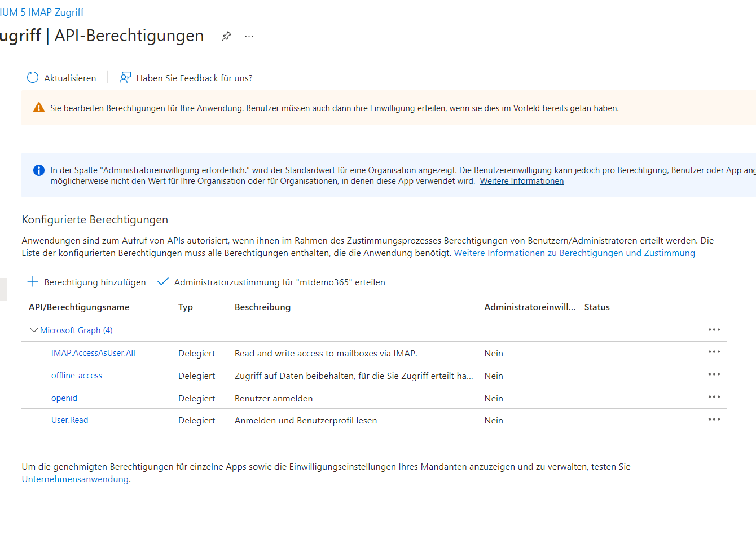Collapse the Microsoft Graph group chevron
This screenshot has height=543, width=756.
(x=33, y=330)
